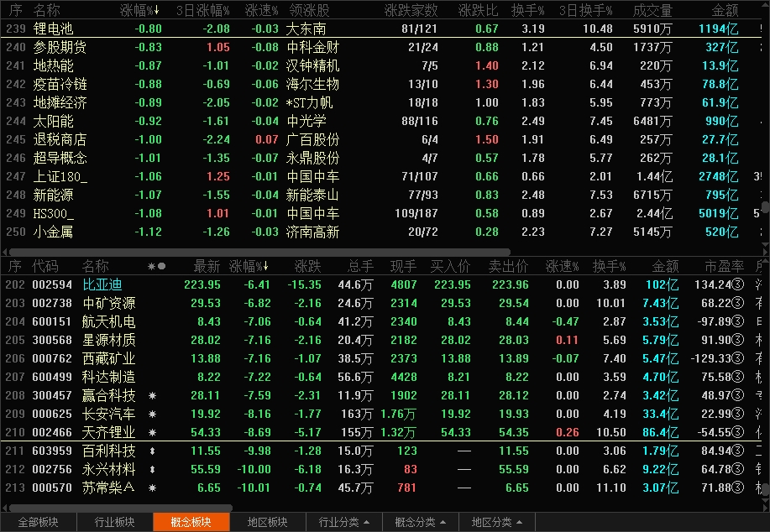The width and height of the screenshot is (770, 532).
Task: Sort stocks by the 最新 column header
Action: 207,267
